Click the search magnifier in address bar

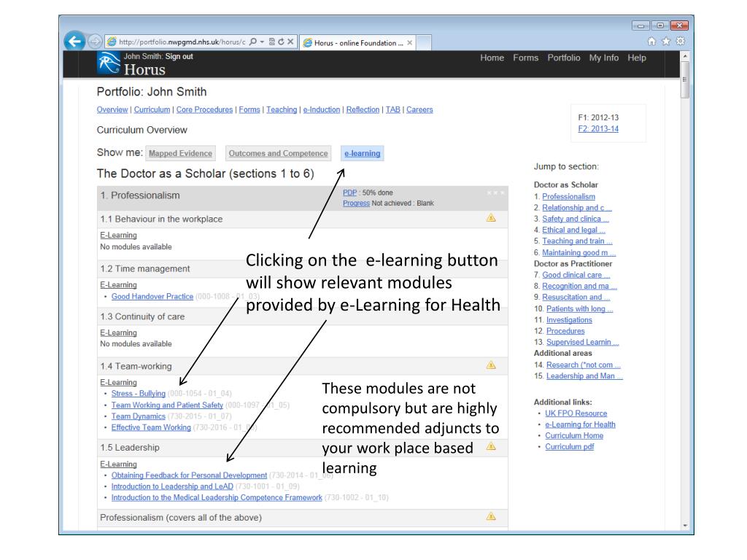(253, 42)
